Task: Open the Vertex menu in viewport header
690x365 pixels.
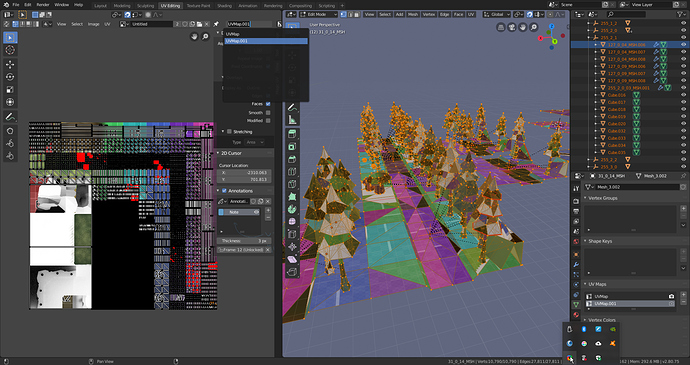Action: (x=429, y=15)
